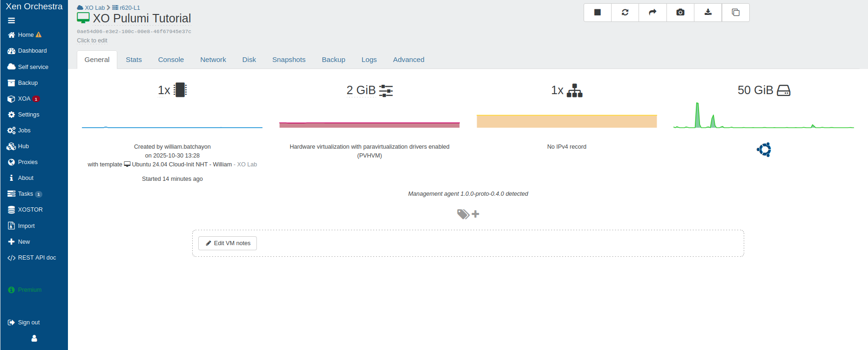Edit the 2 GiB memory value
868x350 pixels.
361,90
